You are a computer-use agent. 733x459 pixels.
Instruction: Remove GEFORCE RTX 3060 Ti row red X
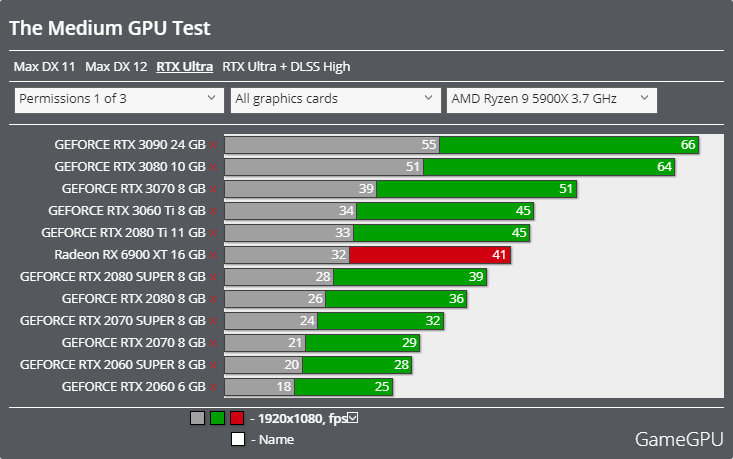coord(213,211)
